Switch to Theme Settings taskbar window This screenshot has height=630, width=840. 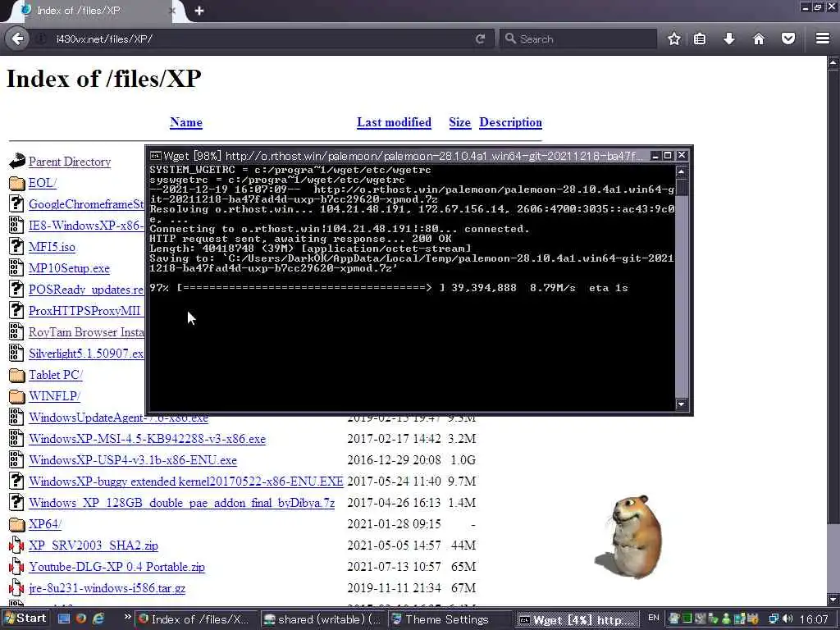(x=450, y=619)
